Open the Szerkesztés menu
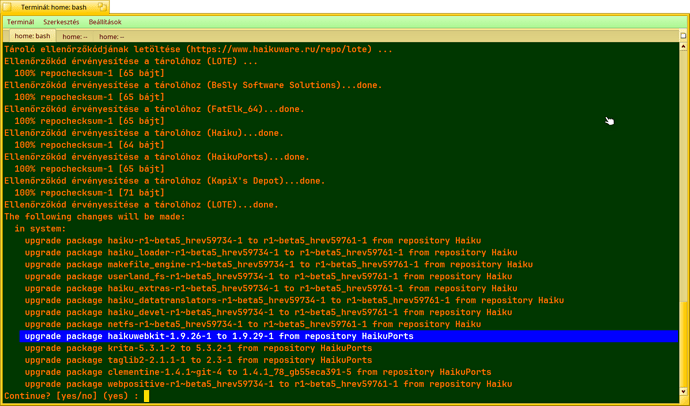The width and height of the screenshot is (690, 406). click(61, 22)
